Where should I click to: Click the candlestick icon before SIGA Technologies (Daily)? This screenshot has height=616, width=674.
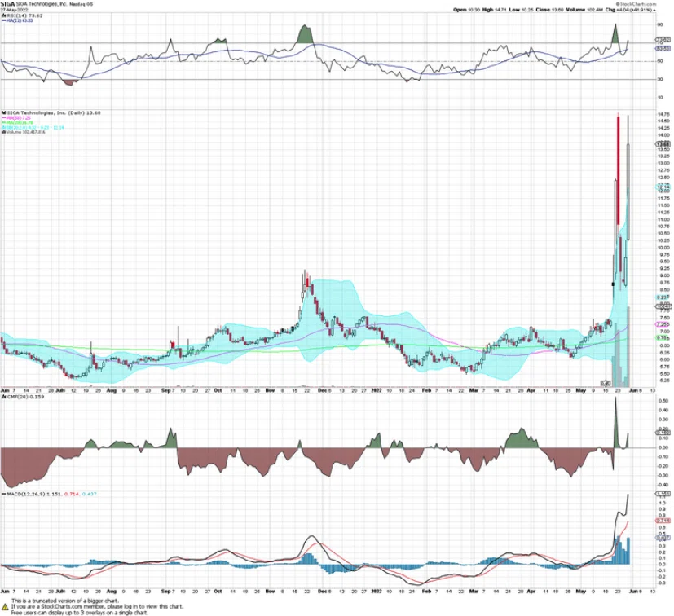(3, 112)
